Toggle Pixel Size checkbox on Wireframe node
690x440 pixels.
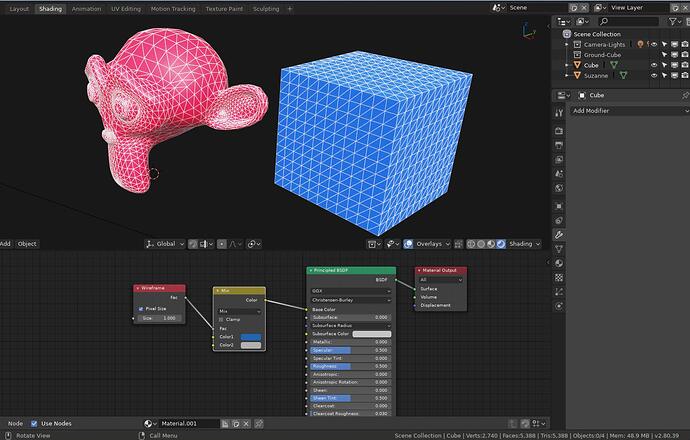coord(141,309)
